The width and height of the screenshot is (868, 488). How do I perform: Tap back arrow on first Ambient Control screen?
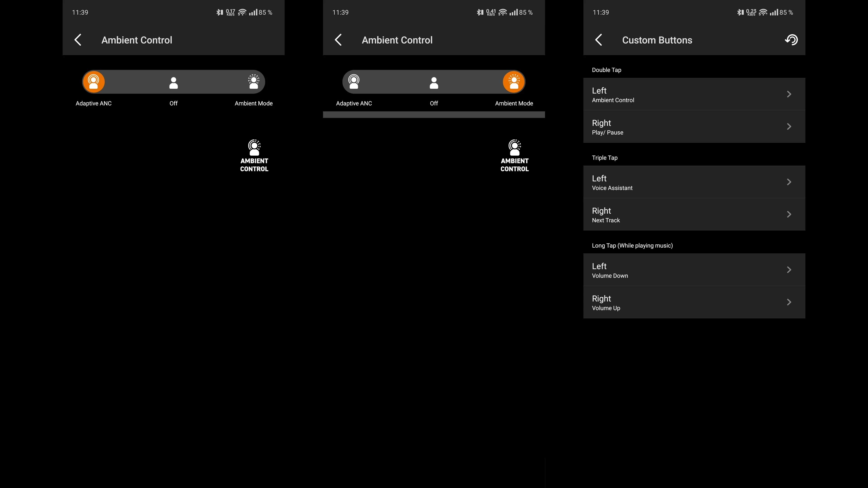[78, 40]
